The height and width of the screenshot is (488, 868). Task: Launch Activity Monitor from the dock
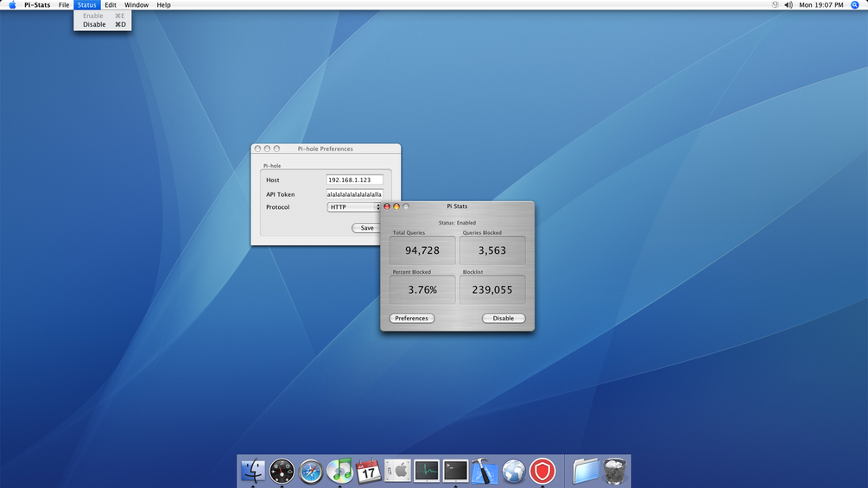point(427,471)
